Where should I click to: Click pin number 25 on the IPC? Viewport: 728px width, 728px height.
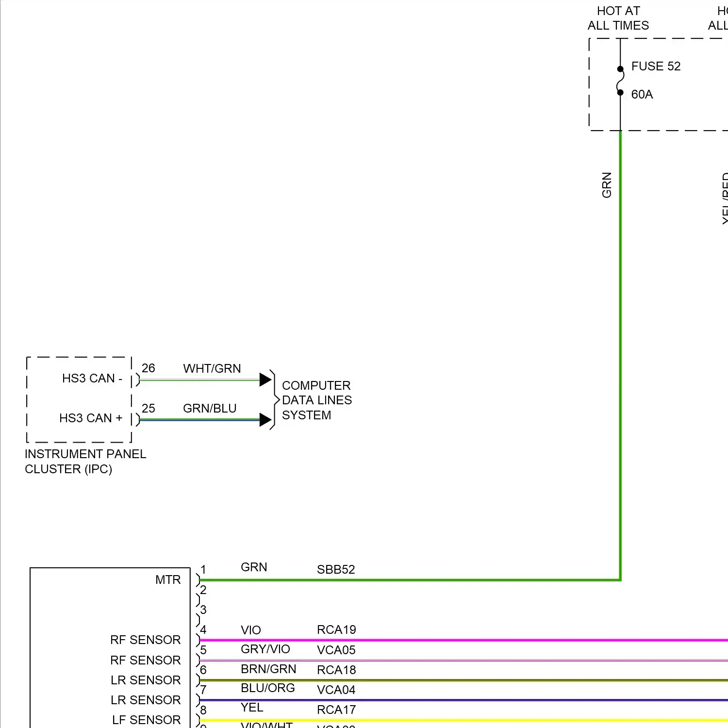pos(149,408)
